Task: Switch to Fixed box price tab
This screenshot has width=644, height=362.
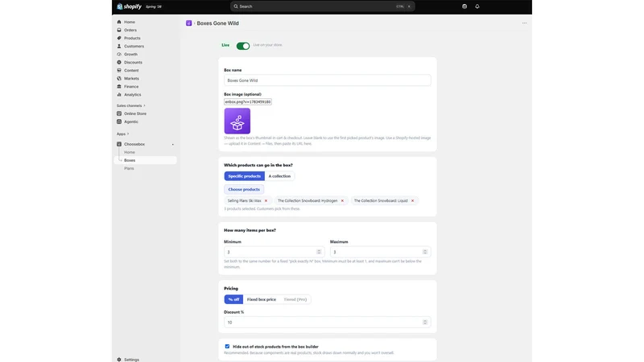Action: point(261,299)
